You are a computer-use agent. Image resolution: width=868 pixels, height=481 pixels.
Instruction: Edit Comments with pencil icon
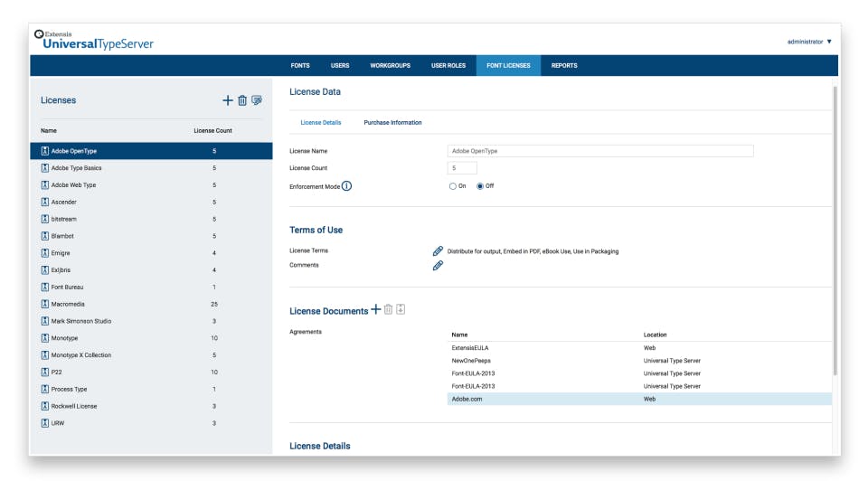(438, 266)
